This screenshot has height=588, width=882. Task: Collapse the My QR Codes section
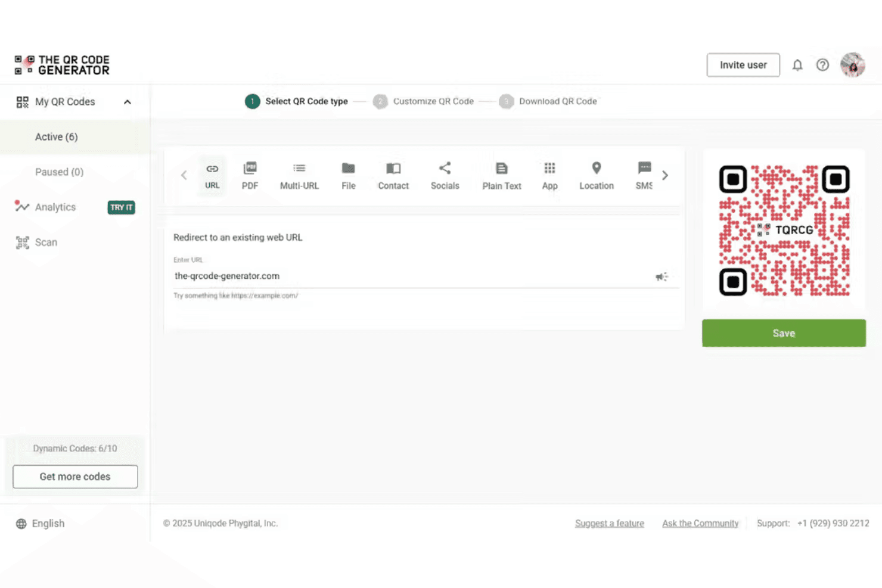click(x=128, y=102)
